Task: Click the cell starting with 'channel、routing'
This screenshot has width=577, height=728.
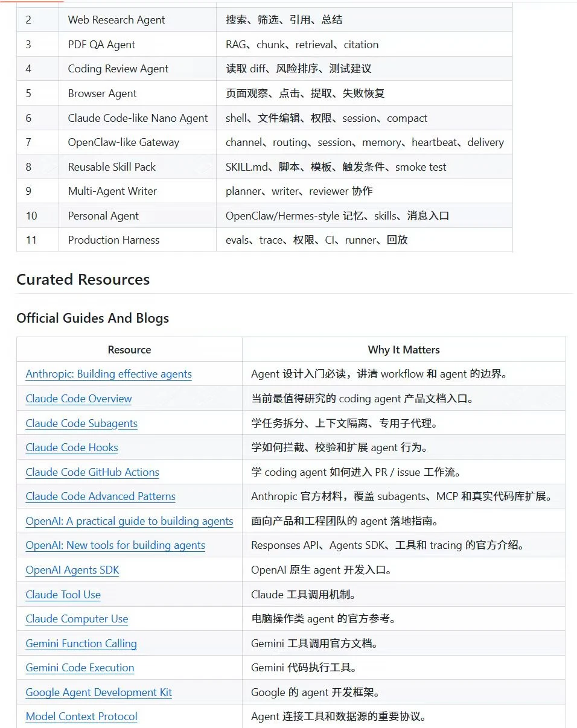Action: (365, 142)
